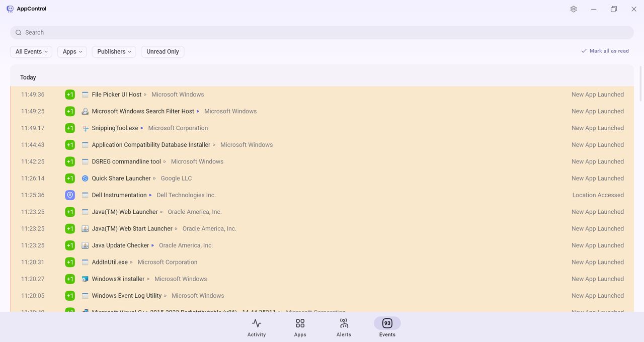
Task: Select Application Compatibility Database Installer event row
Action: [322, 145]
